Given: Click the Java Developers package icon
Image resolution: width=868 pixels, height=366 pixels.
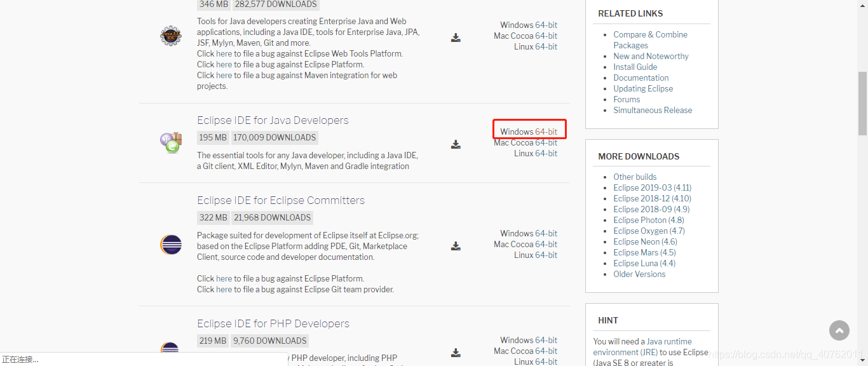Looking at the screenshot, I should [x=171, y=143].
